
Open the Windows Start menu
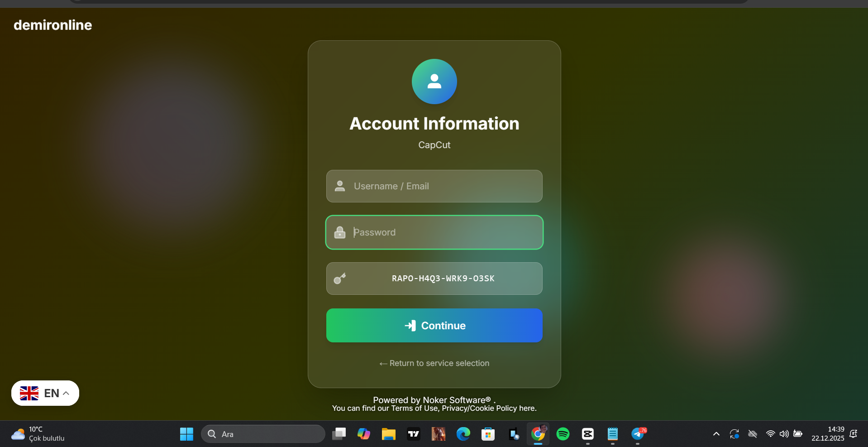point(186,434)
